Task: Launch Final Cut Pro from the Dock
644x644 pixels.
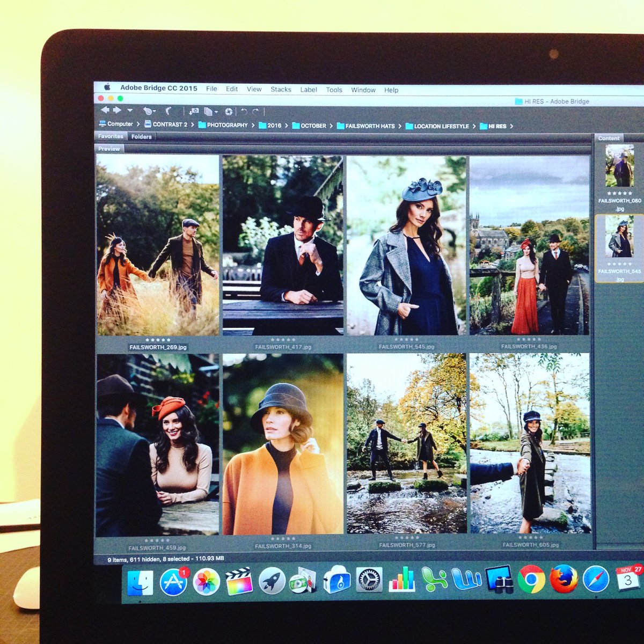Action: click(x=239, y=581)
